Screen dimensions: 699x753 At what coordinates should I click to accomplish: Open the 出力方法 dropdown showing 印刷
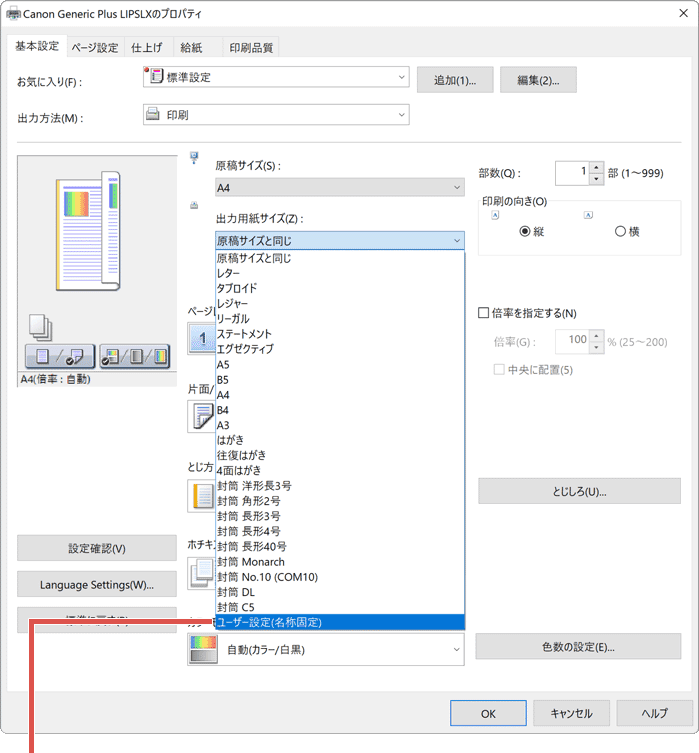(x=276, y=115)
